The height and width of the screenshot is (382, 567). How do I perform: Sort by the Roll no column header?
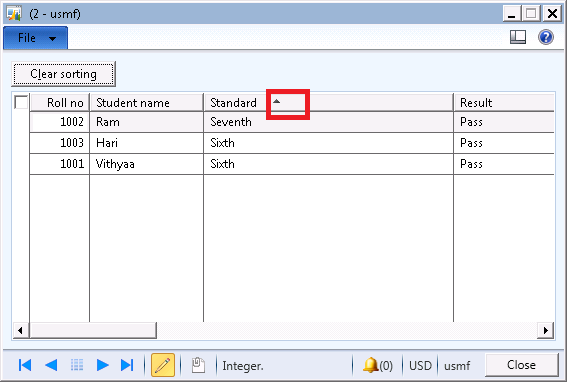60,103
